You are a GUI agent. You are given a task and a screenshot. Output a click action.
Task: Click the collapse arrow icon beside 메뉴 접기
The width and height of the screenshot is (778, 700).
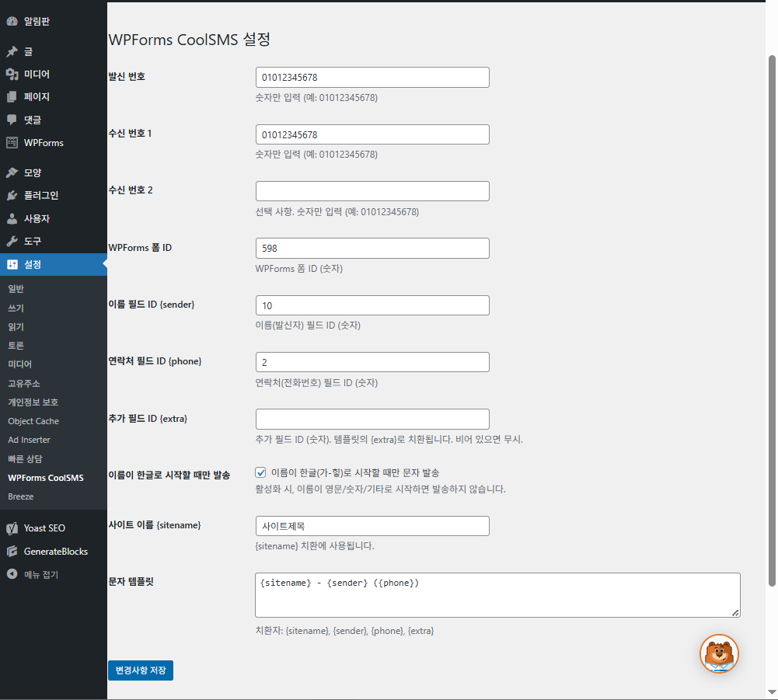click(x=12, y=574)
